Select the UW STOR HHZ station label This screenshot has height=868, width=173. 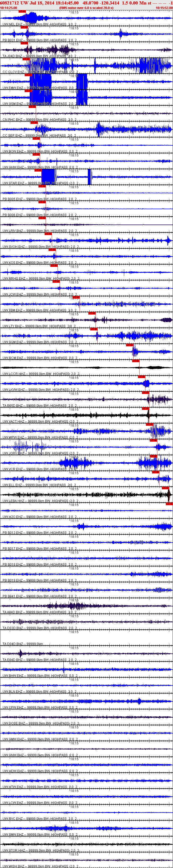pos(41,851)
